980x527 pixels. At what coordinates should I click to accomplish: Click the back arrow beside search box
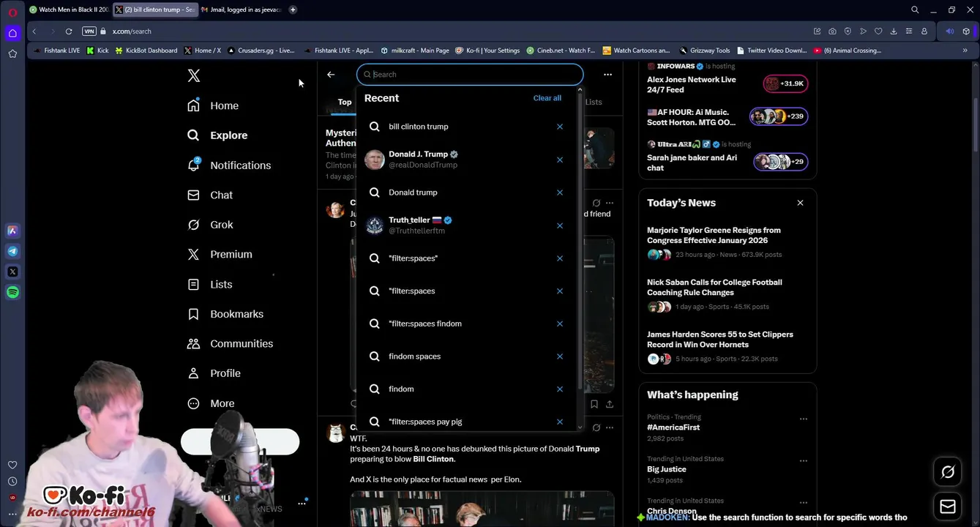(331, 75)
